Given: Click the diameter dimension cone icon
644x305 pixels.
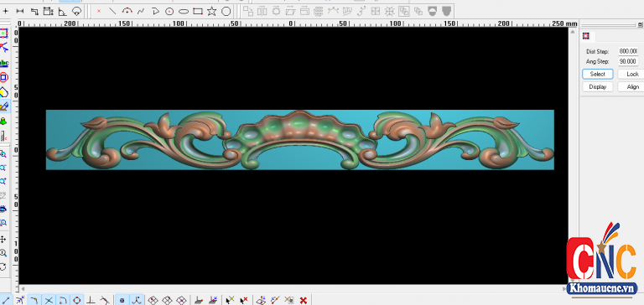Looking at the screenshot, I should pyautogui.click(x=76, y=12).
